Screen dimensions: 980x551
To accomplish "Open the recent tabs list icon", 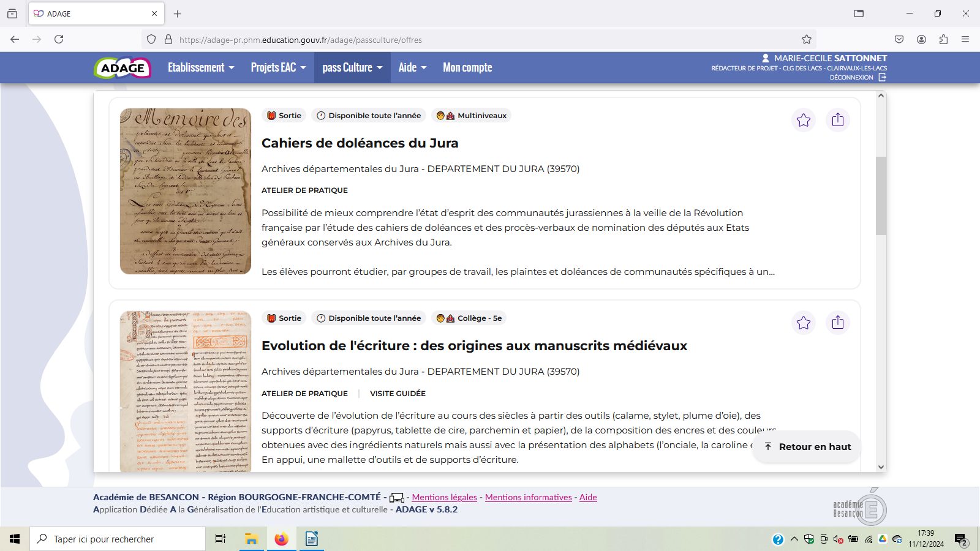I will tap(12, 13).
